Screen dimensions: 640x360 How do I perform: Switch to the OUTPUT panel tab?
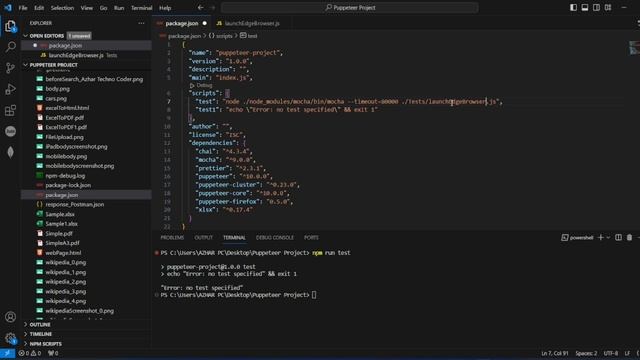[x=203, y=238]
